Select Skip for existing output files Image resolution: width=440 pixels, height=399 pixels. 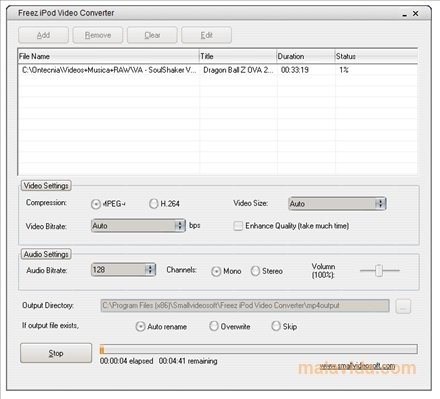click(276, 326)
